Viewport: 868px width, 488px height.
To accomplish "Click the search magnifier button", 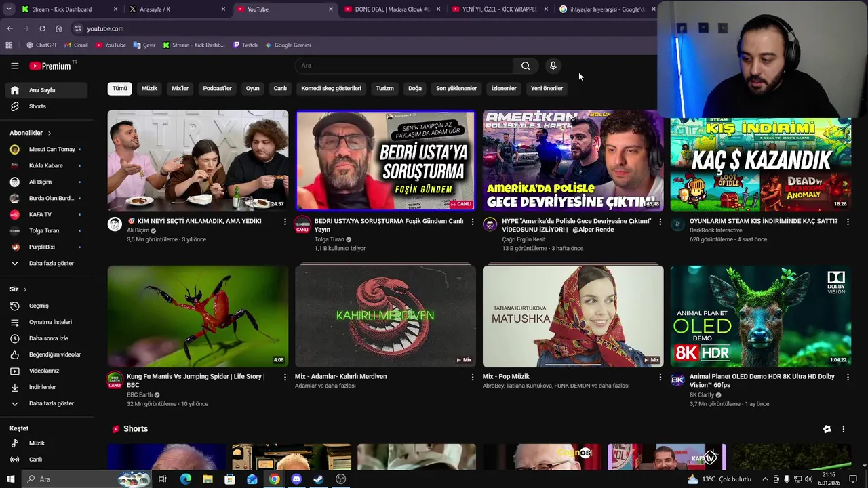I will pyautogui.click(x=526, y=66).
